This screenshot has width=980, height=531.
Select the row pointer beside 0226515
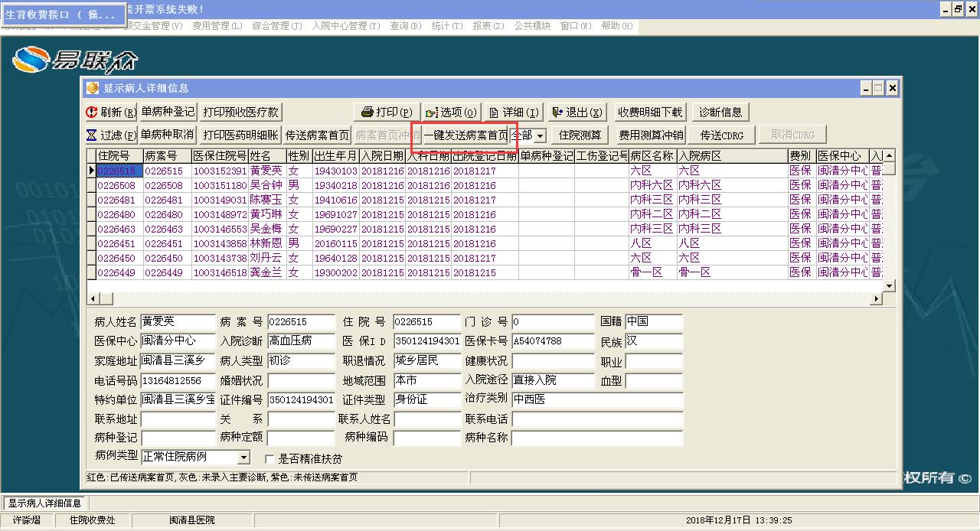(x=92, y=171)
